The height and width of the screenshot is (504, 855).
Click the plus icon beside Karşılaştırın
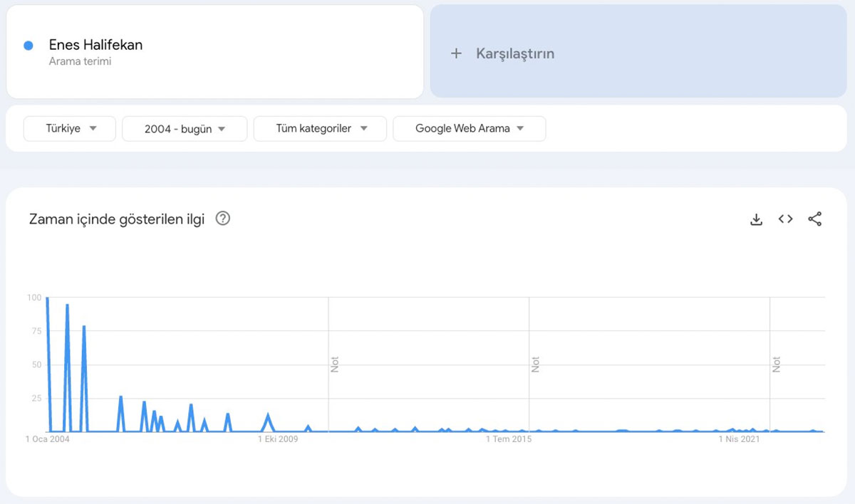457,53
